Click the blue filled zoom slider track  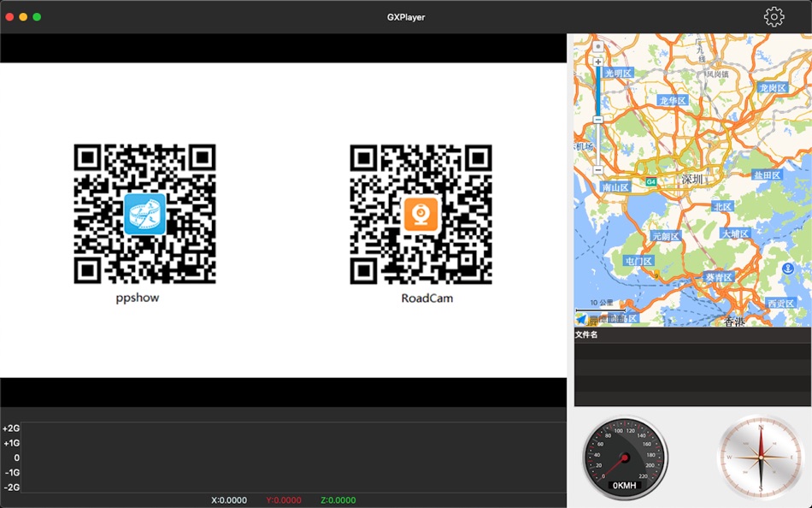click(597, 92)
